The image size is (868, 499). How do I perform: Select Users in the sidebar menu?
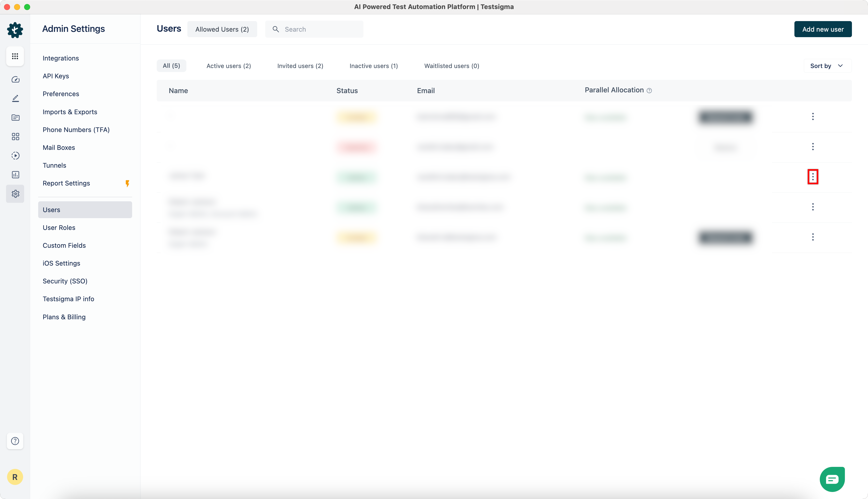(x=85, y=210)
